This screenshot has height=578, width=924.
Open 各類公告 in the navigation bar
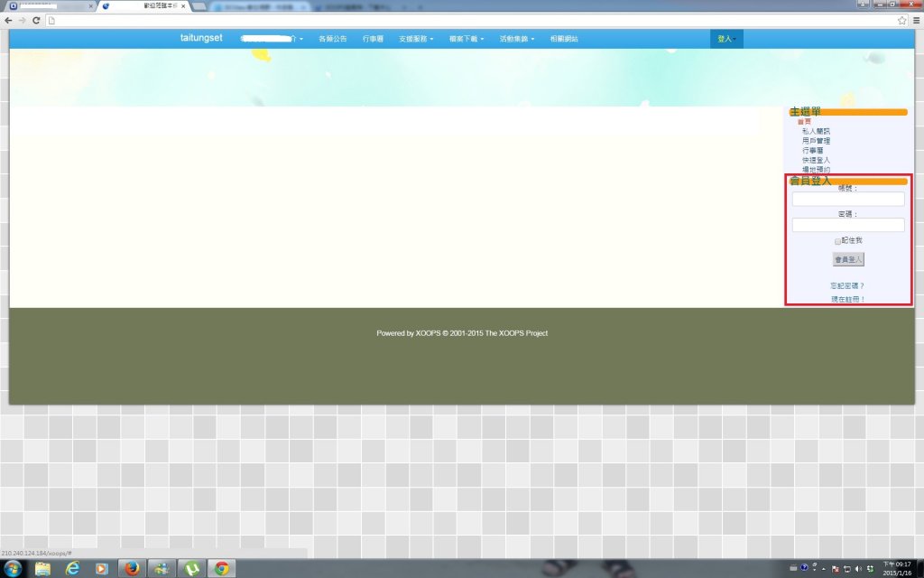point(332,39)
